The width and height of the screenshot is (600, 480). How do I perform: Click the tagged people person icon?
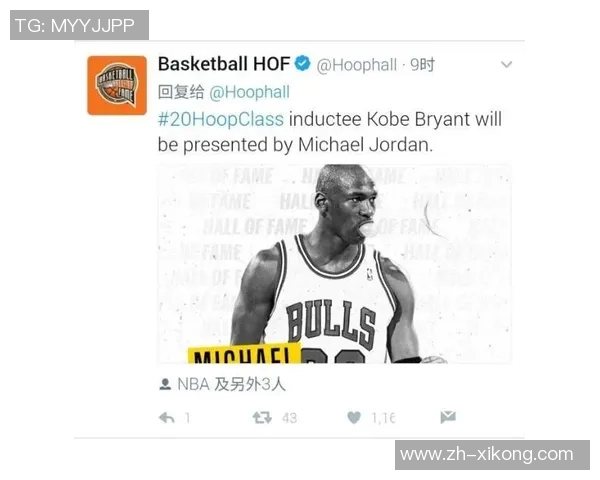[x=165, y=384]
